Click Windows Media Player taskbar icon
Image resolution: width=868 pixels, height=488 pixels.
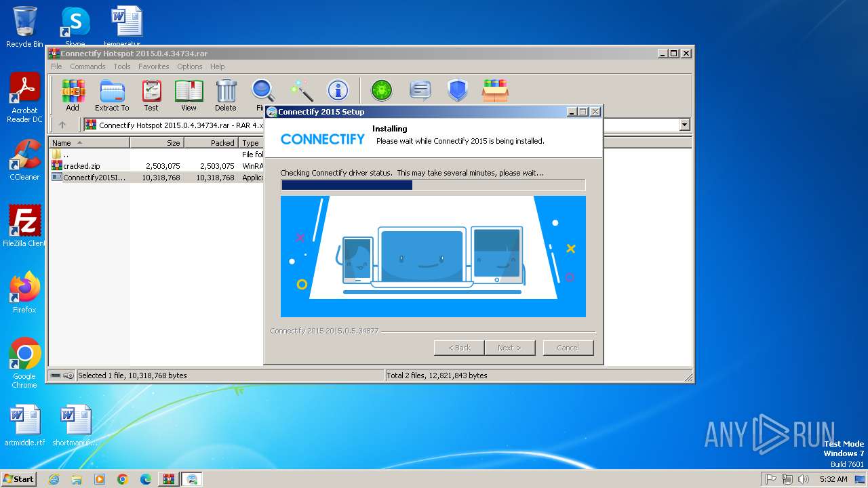[x=100, y=479]
